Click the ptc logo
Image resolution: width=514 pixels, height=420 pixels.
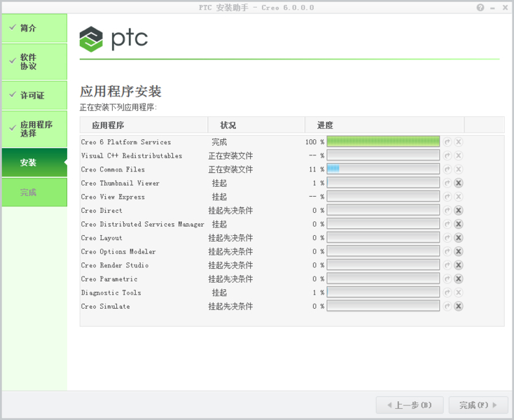click(x=113, y=39)
